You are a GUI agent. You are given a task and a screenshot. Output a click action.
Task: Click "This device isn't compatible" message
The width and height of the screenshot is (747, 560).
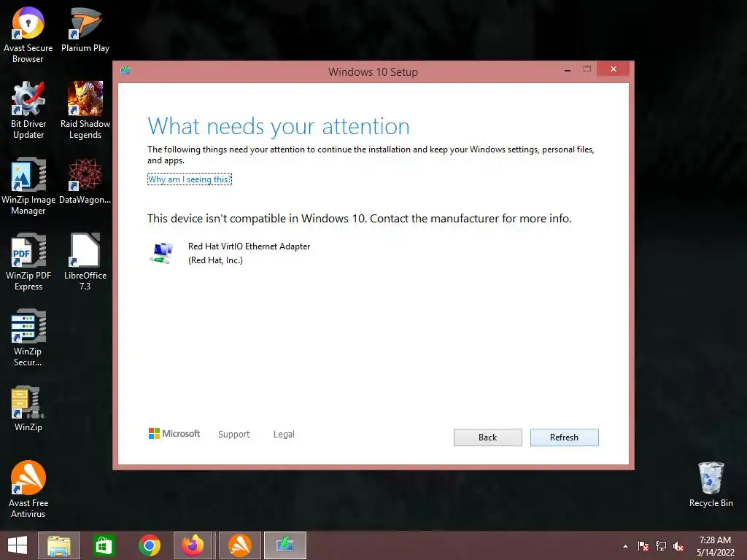click(x=359, y=219)
